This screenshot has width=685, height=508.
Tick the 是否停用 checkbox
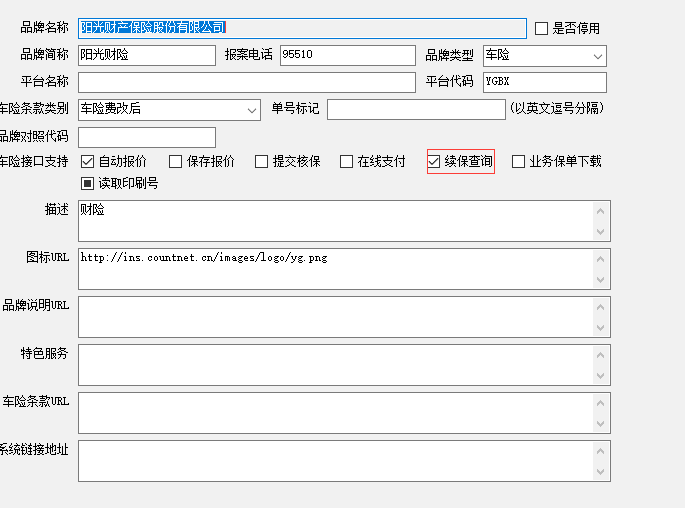pos(541,29)
